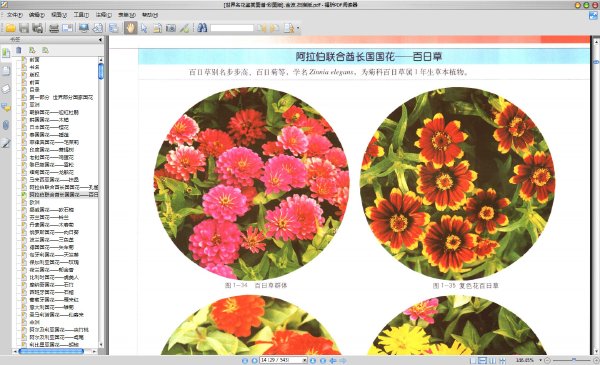Open the 视图 menu

(x=59, y=15)
